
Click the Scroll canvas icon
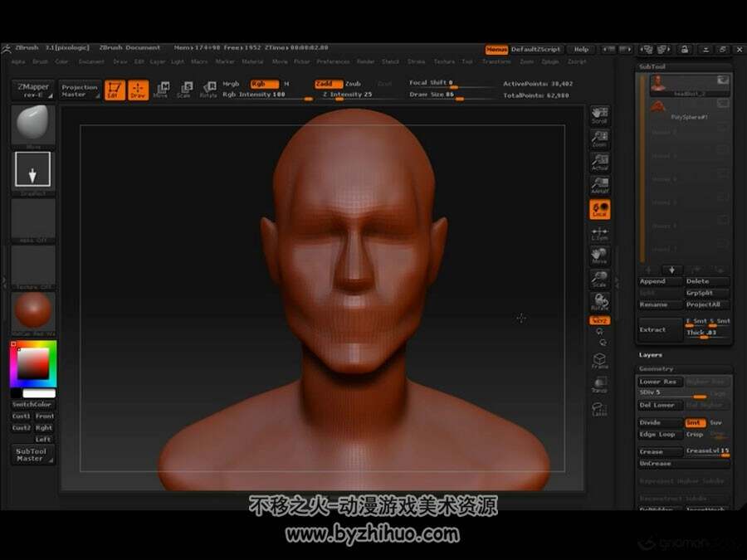click(x=599, y=115)
